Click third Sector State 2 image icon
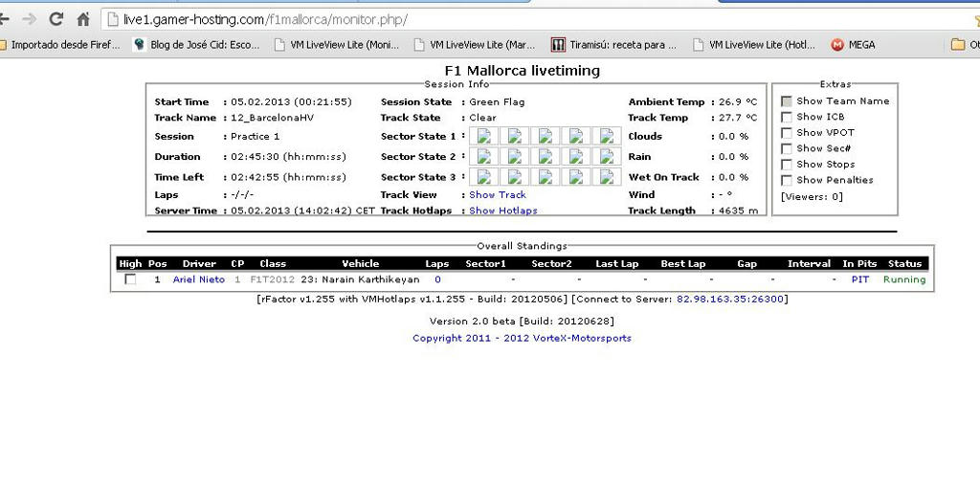Viewport: 980px width, 490px height. point(545,156)
